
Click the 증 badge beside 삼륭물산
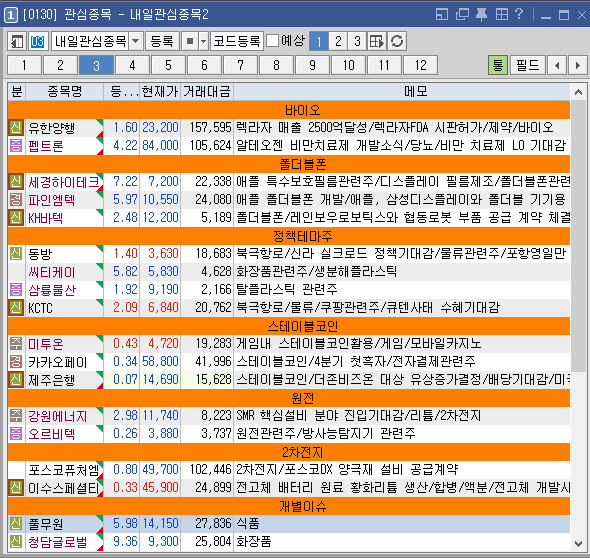16,289
